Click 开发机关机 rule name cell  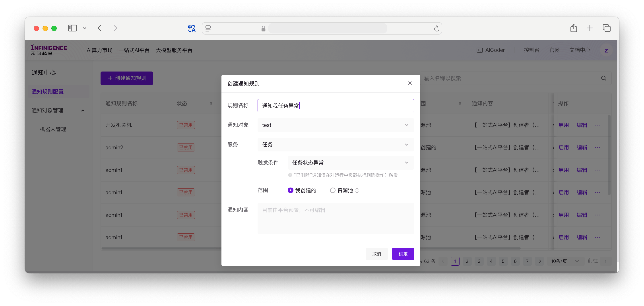pos(136,125)
